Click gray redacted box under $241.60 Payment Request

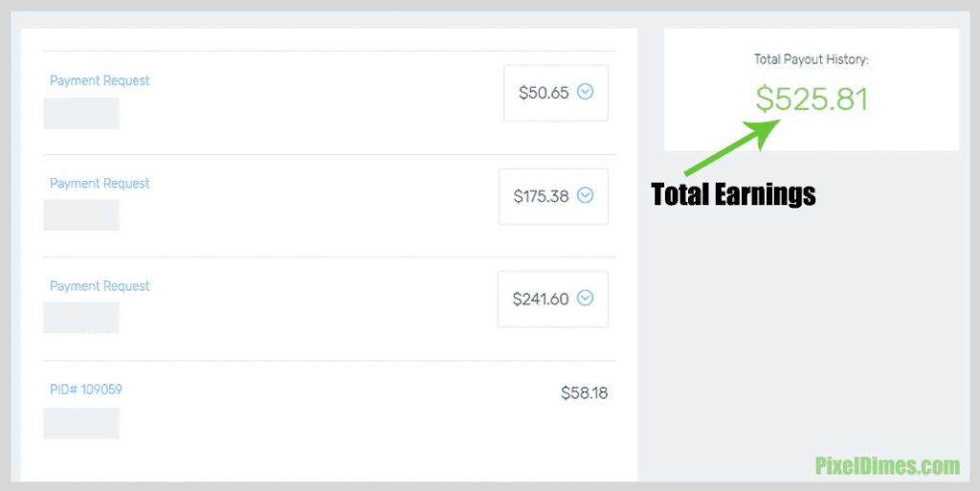[x=81, y=318]
